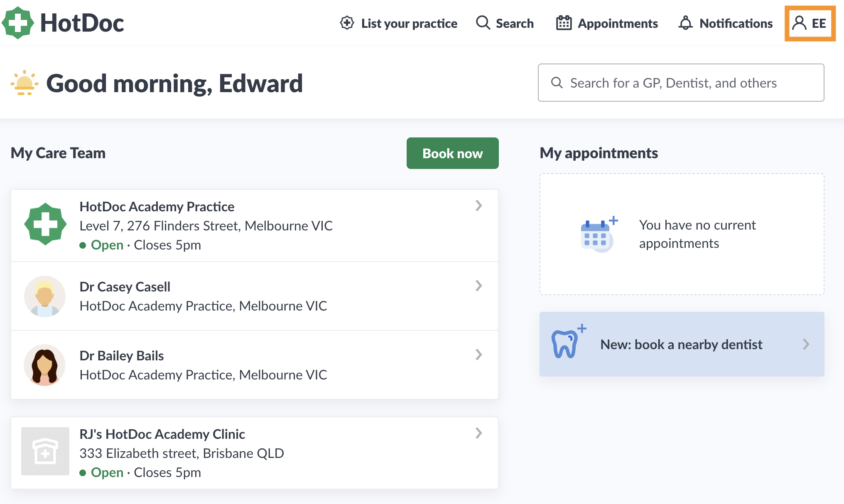844x504 pixels.
Task: Click Dr Casey Casell's avatar
Action: tap(45, 296)
